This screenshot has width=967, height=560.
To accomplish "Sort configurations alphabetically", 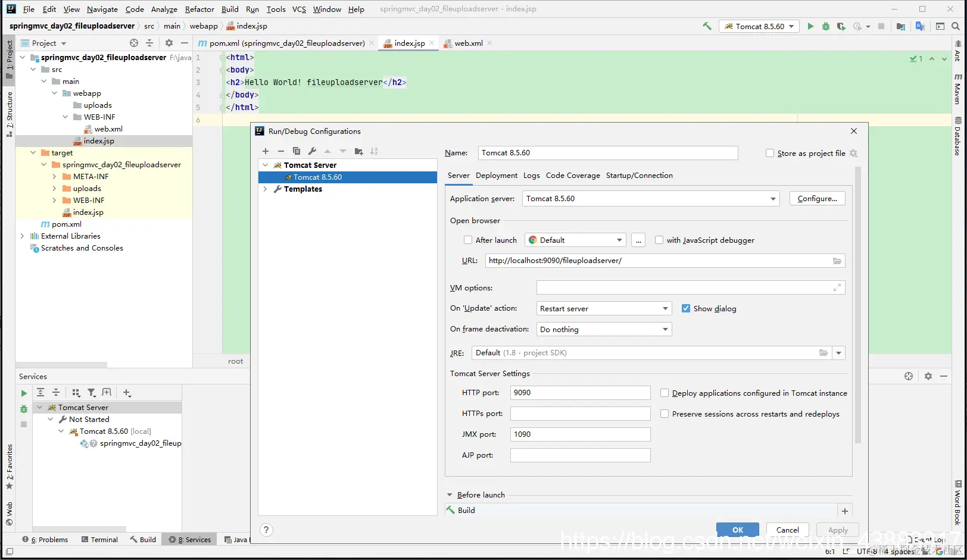I will [374, 151].
